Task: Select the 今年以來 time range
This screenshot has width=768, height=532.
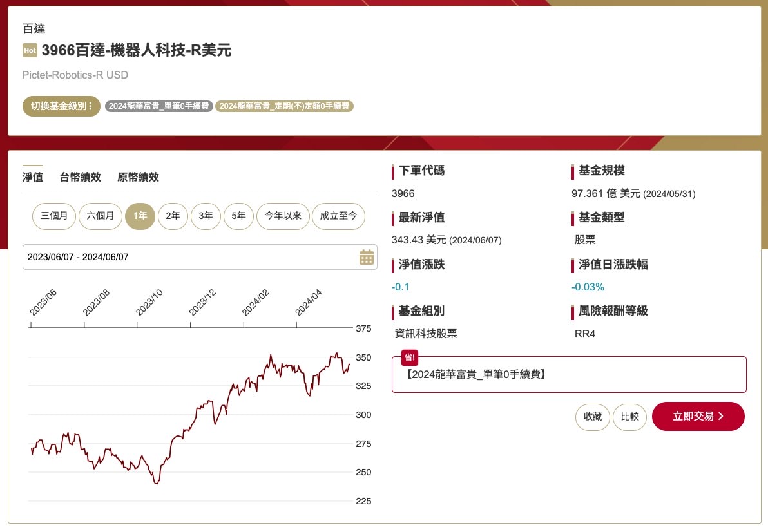Action: pyautogui.click(x=283, y=216)
